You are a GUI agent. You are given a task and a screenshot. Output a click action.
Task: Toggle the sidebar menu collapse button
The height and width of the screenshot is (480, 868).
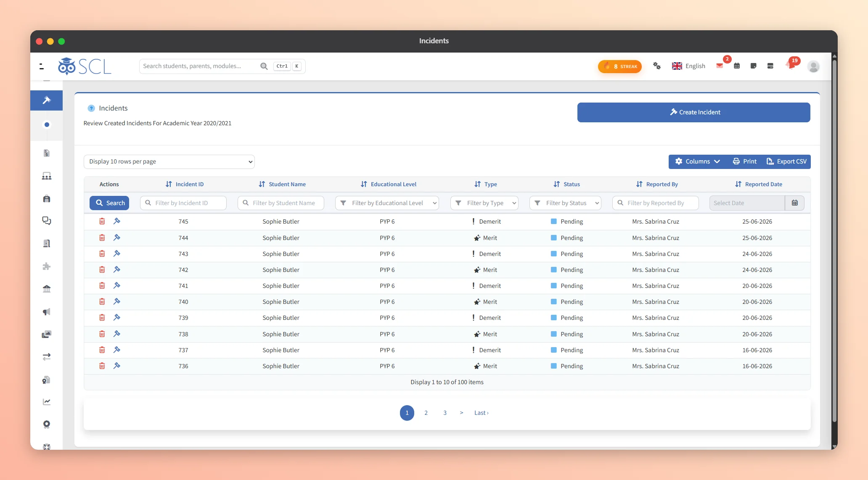coord(41,66)
